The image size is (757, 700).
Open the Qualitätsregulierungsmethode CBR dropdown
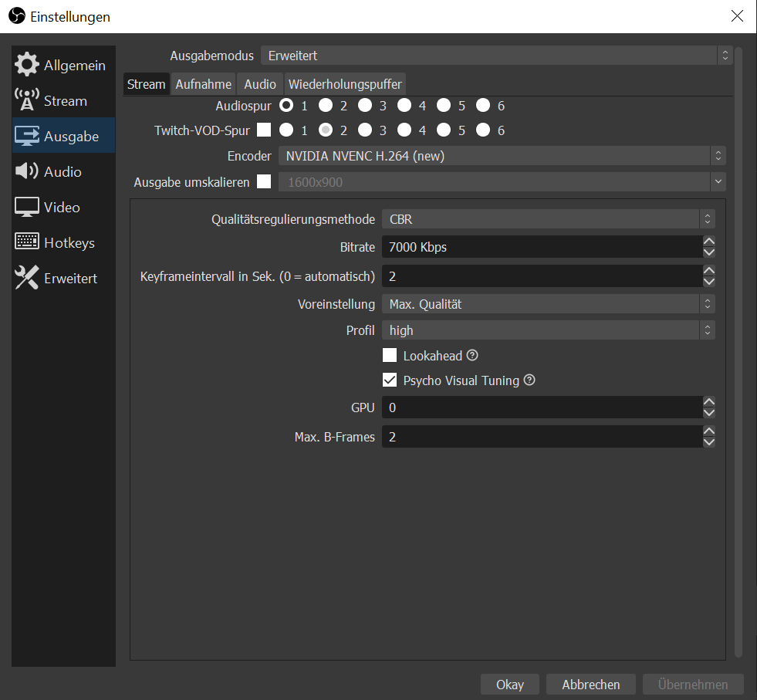tap(548, 219)
